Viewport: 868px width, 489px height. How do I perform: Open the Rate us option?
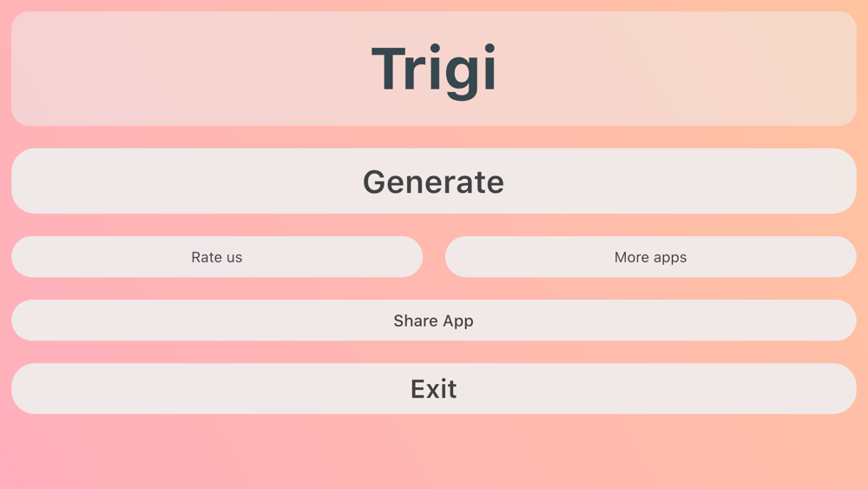point(217,257)
